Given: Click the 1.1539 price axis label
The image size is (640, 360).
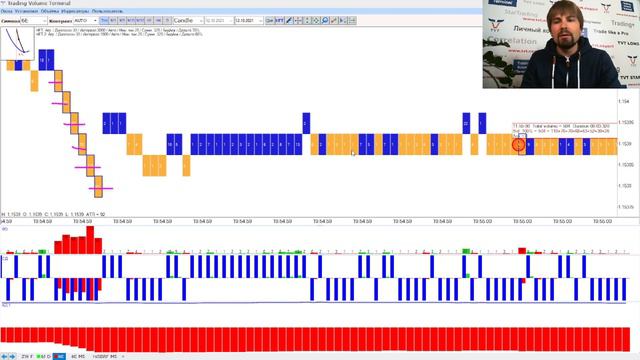Looking at the screenshot, I should (x=624, y=144).
